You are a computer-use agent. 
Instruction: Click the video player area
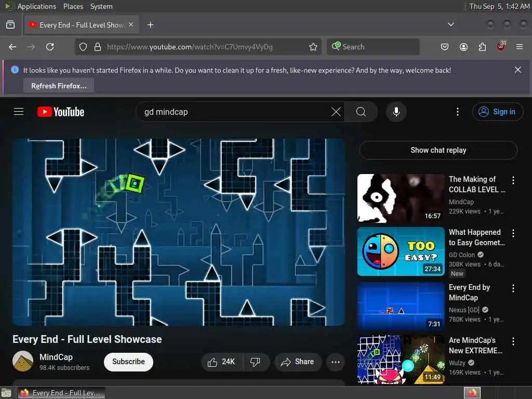click(179, 232)
